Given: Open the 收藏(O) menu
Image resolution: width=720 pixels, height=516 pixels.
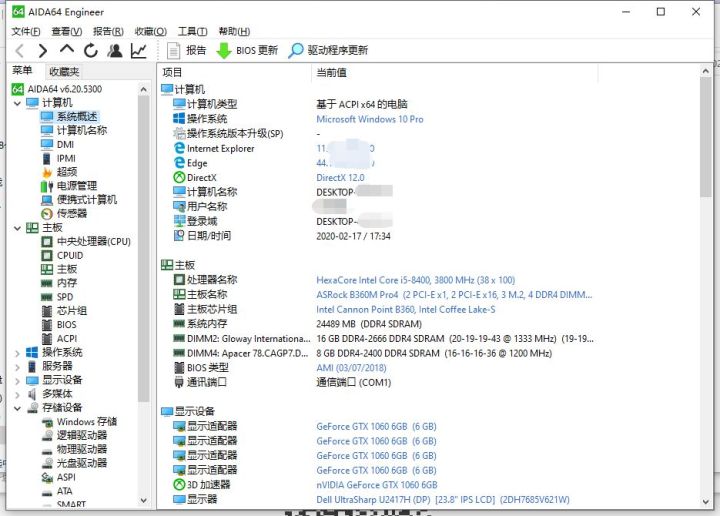Looking at the screenshot, I should point(151,31).
